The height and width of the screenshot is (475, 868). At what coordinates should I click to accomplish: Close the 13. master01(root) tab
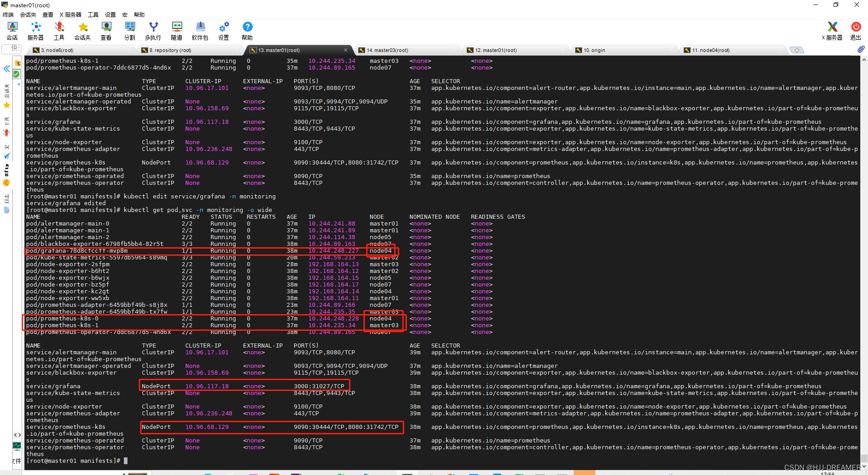346,50
